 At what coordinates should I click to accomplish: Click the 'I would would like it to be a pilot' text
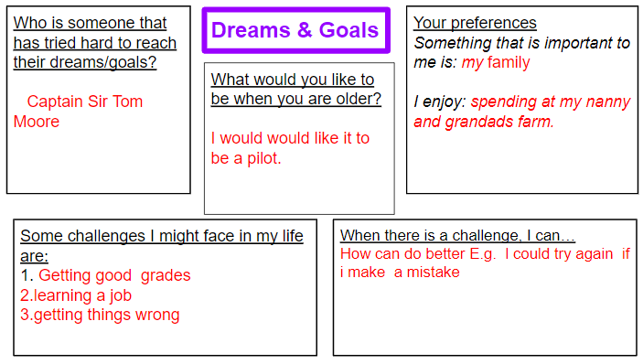290,148
